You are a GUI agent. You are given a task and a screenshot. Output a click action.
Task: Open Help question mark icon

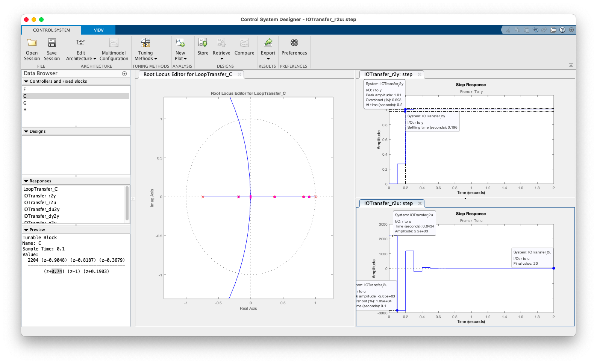tap(562, 30)
